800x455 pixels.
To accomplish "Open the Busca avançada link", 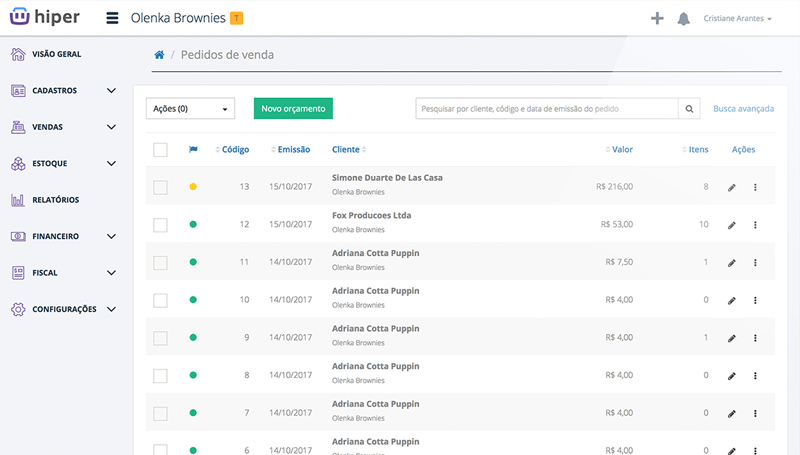I will pos(744,108).
